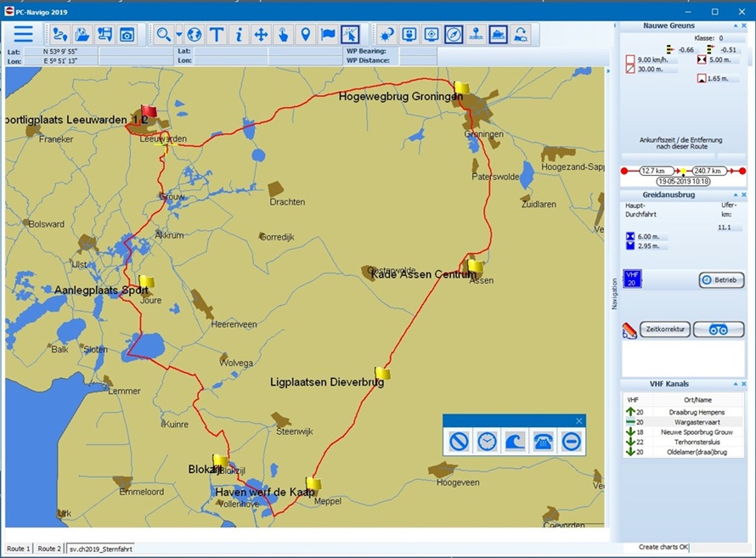Viewport: 756px width, 558px height.
Task: Toggle the cursor selection mode button
Action: pos(350,34)
